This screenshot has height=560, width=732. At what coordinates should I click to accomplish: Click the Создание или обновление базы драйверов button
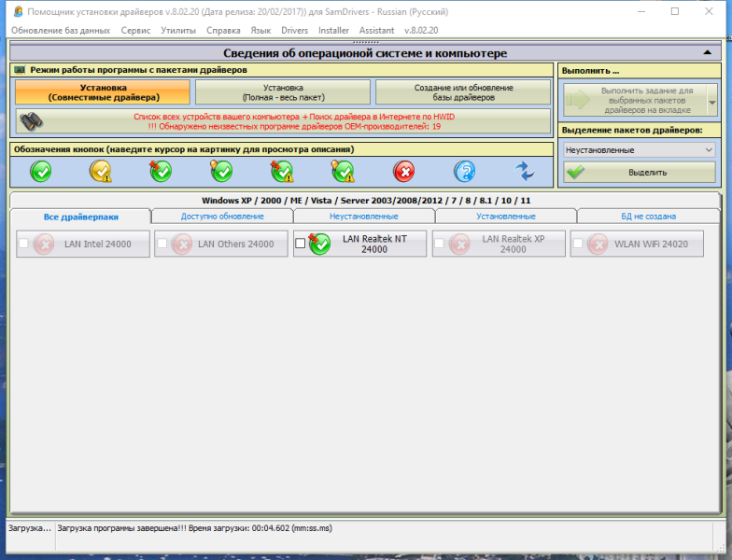[x=463, y=92]
